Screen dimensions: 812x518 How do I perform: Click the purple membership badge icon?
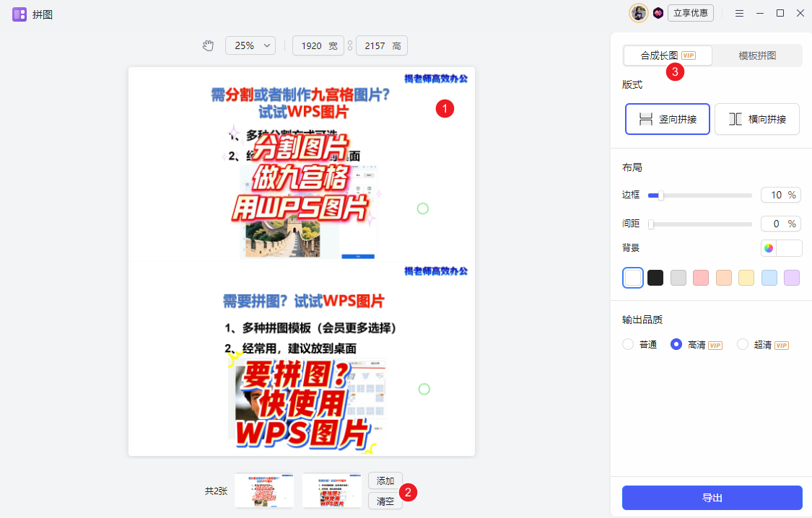pyautogui.click(x=658, y=13)
